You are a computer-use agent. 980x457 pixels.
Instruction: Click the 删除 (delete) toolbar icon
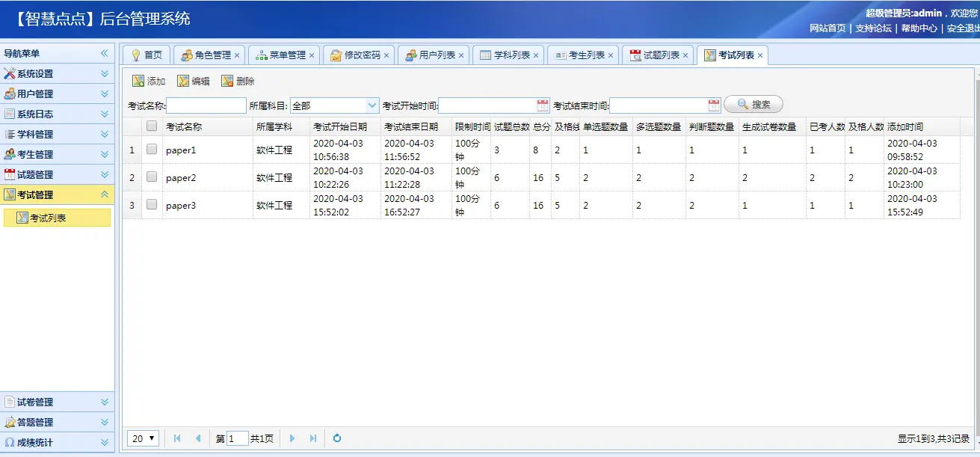227,82
